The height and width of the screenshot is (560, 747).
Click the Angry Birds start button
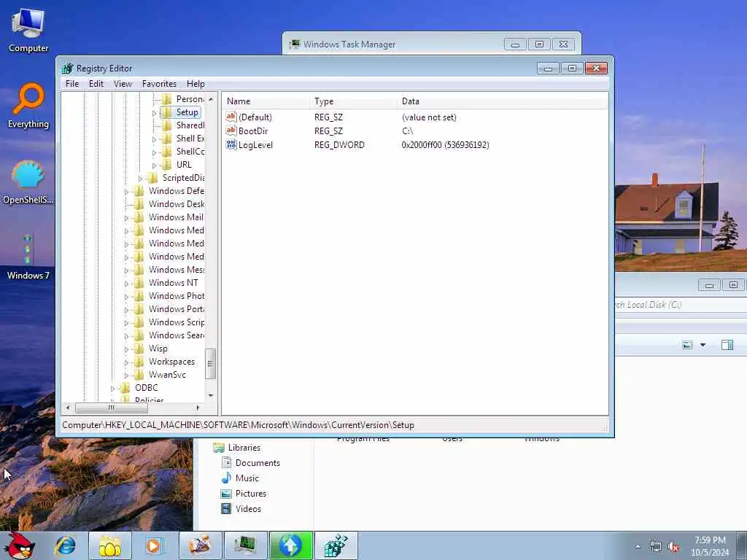19,545
